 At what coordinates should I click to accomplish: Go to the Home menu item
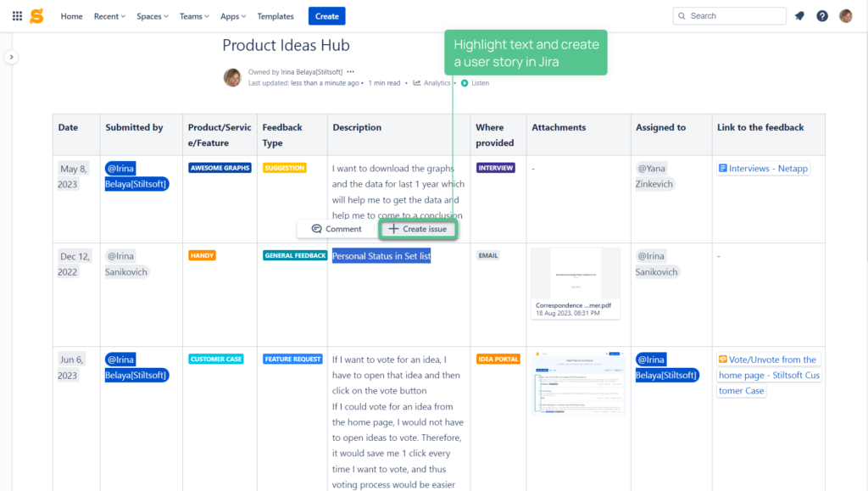click(71, 15)
